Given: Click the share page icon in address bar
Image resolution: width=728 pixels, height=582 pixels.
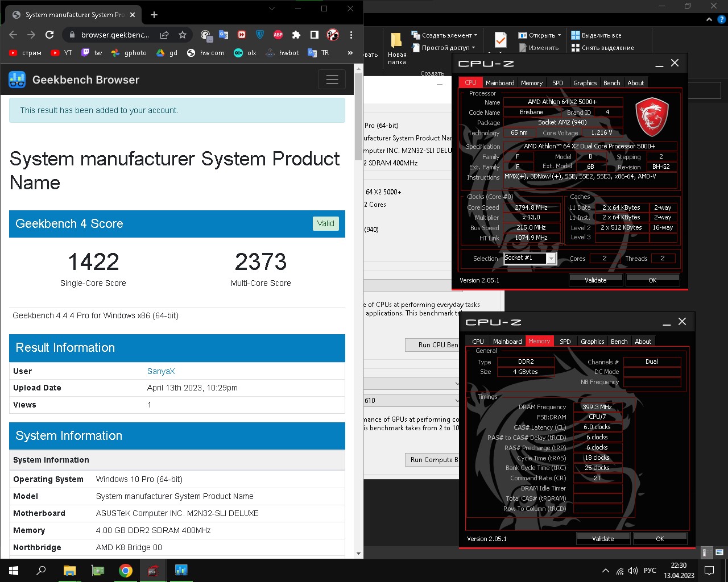Looking at the screenshot, I should [164, 35].
